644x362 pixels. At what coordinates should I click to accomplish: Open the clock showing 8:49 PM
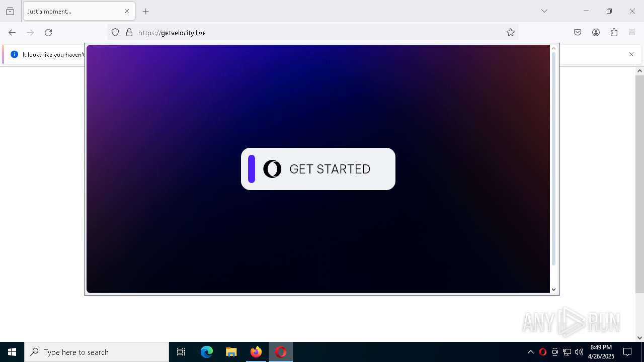pos(601,352)
